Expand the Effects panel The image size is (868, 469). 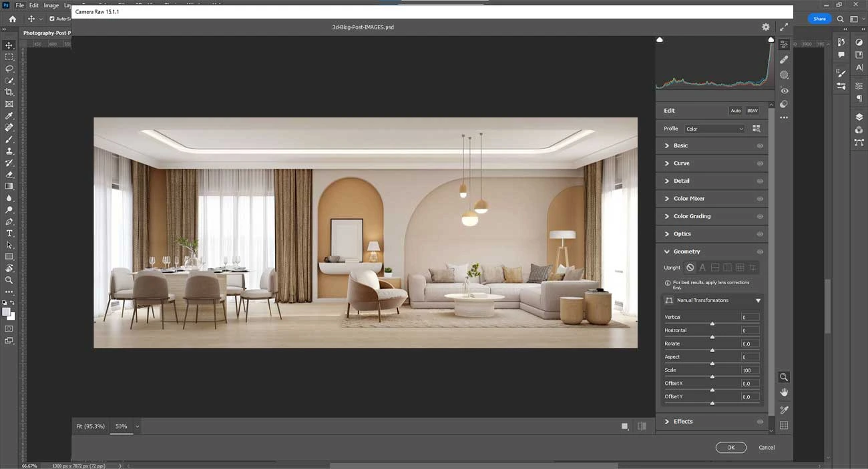[x=682, y=422]
